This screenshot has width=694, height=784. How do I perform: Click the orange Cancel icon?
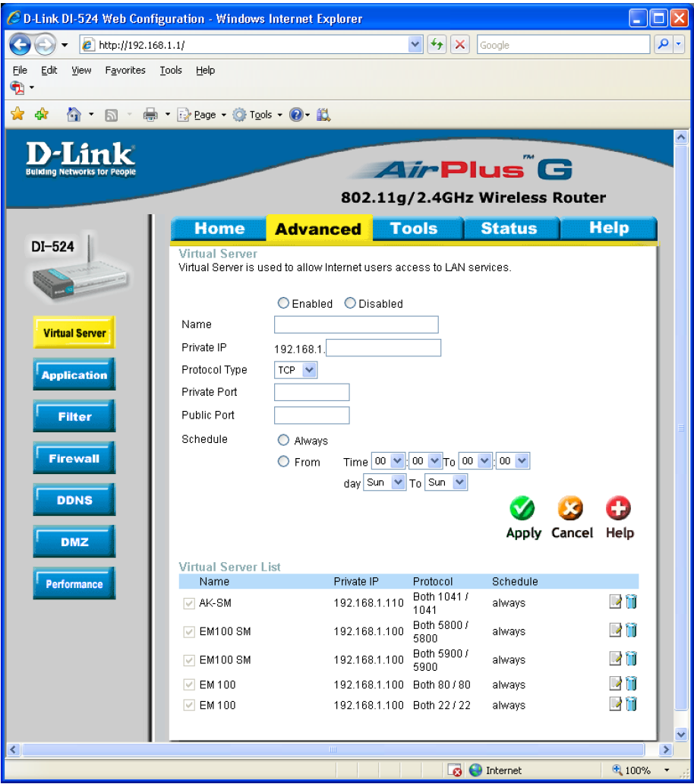click(x=570, y=508)
